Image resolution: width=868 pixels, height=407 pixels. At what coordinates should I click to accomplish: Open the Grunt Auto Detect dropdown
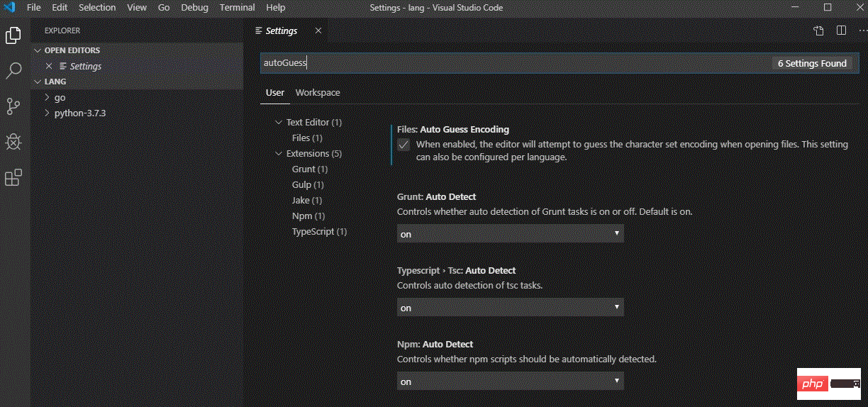(x=510, y=233)
